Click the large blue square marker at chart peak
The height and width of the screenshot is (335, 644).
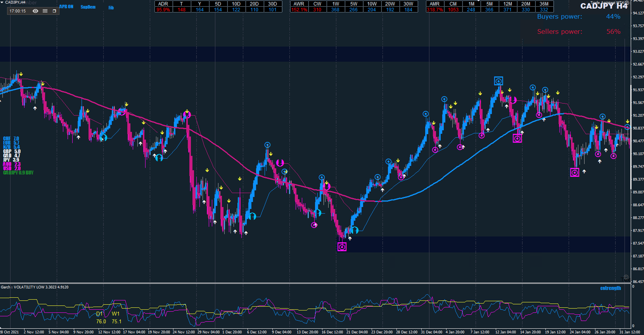click(499, 81)
